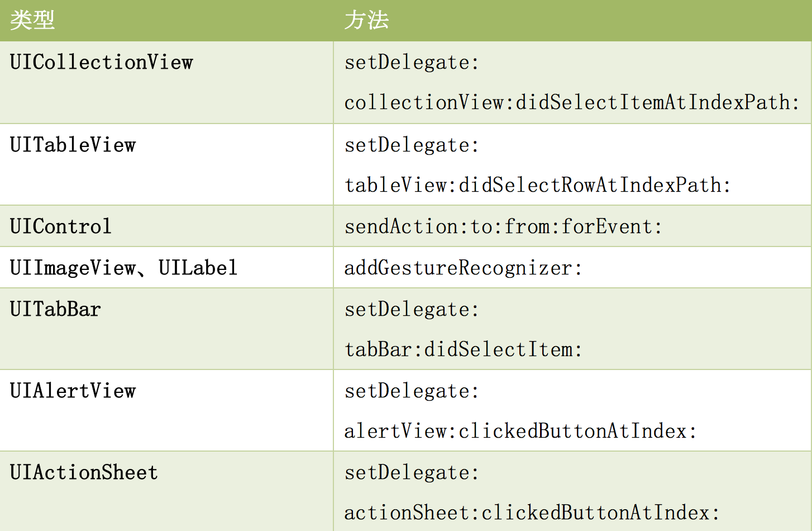
Task: Select the UITableView type cell
Action: pos(73,145)
